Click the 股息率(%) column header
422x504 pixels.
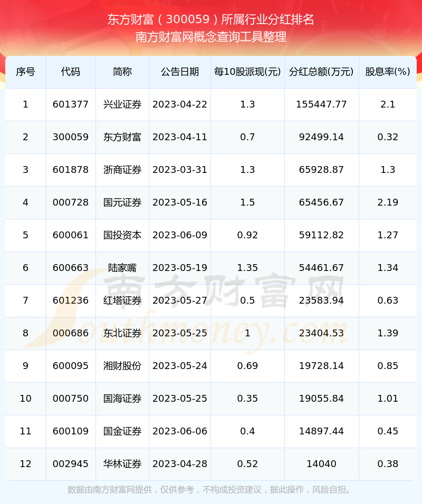[x=388, y=72]
